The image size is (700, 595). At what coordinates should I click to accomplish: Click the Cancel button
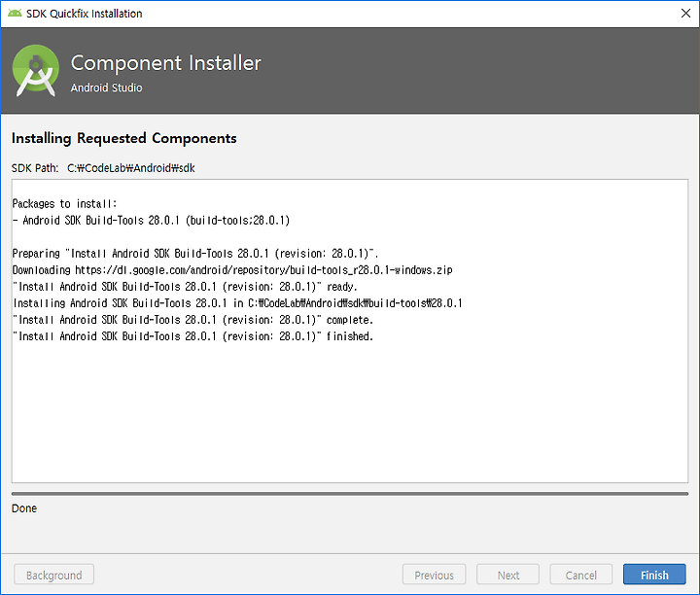[580, 575]
